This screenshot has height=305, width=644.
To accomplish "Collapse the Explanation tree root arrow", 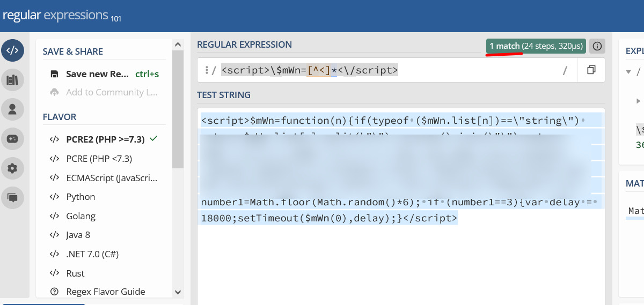I will click(x=628, y=72).
